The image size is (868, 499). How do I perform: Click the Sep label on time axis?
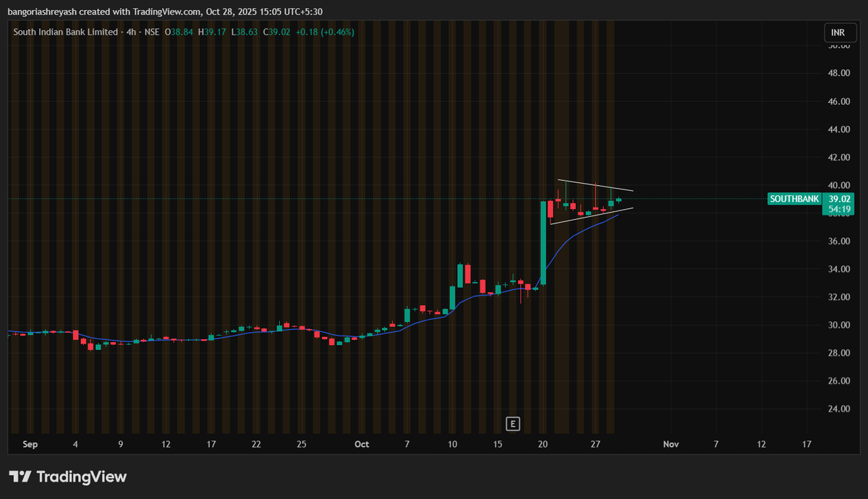(30, 444)
